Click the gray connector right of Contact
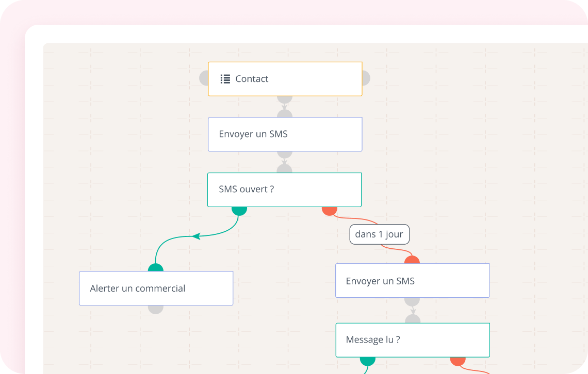The width and height of the screenshot is (588, 374). (366, 79)
